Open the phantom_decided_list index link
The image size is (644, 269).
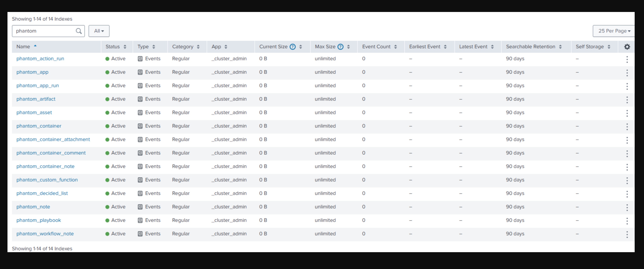tap(42, 193)
